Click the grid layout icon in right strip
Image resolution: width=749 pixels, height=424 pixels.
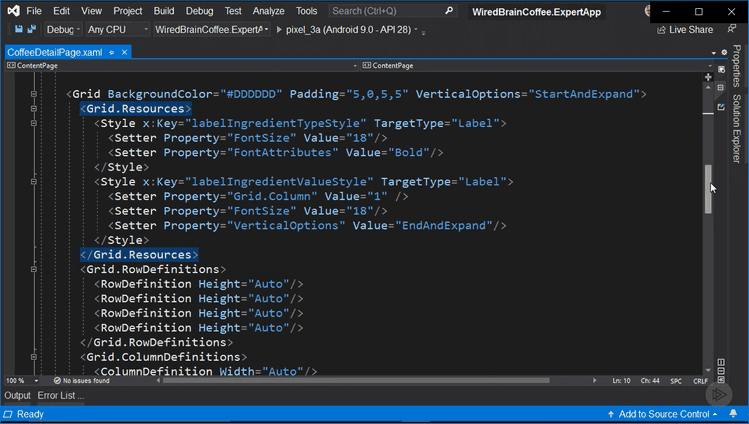[721, 87]
